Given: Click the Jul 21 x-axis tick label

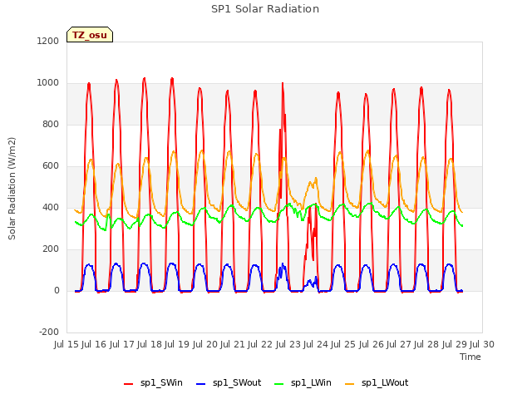Looking at the screenshot, I should click(233, 344).
